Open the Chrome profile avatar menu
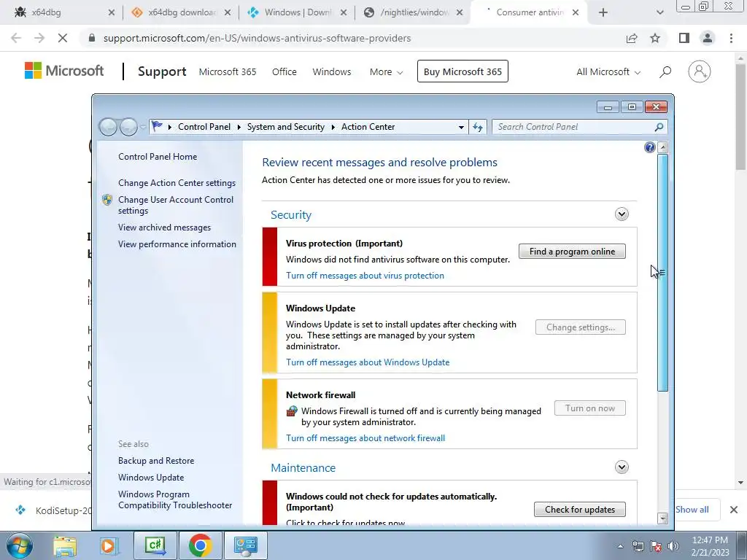747x560 pixels. (708, 38)
